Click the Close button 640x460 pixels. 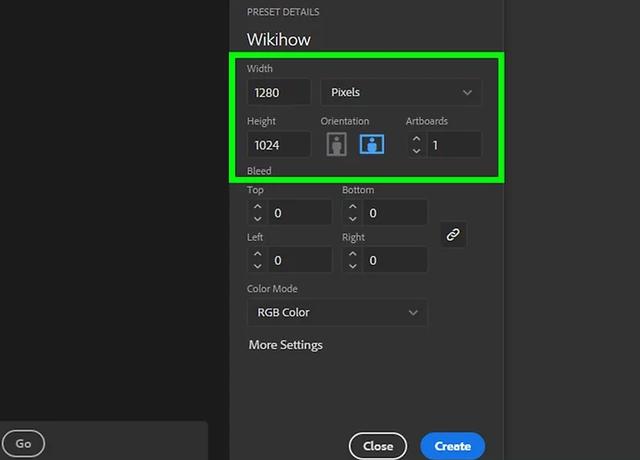[378, 446]
